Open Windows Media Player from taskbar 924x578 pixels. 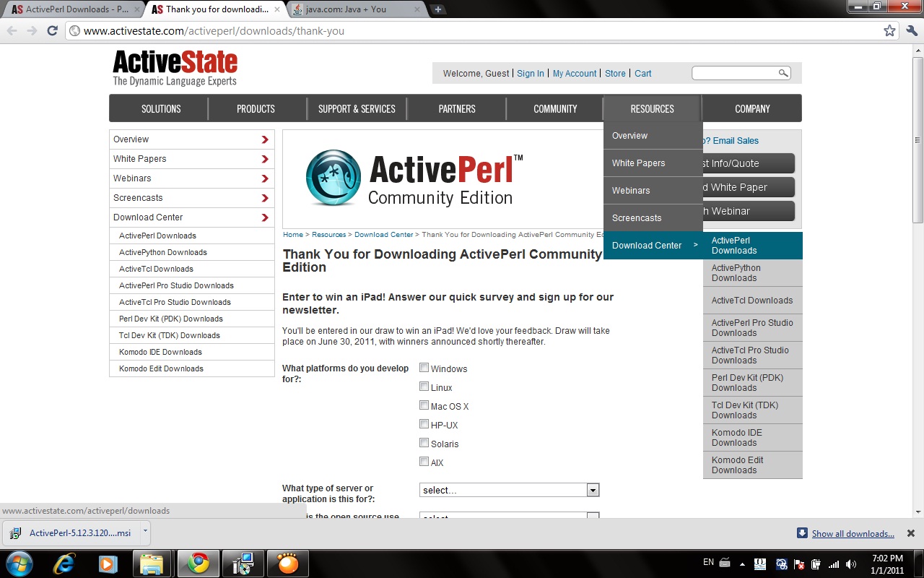point(108,564)
